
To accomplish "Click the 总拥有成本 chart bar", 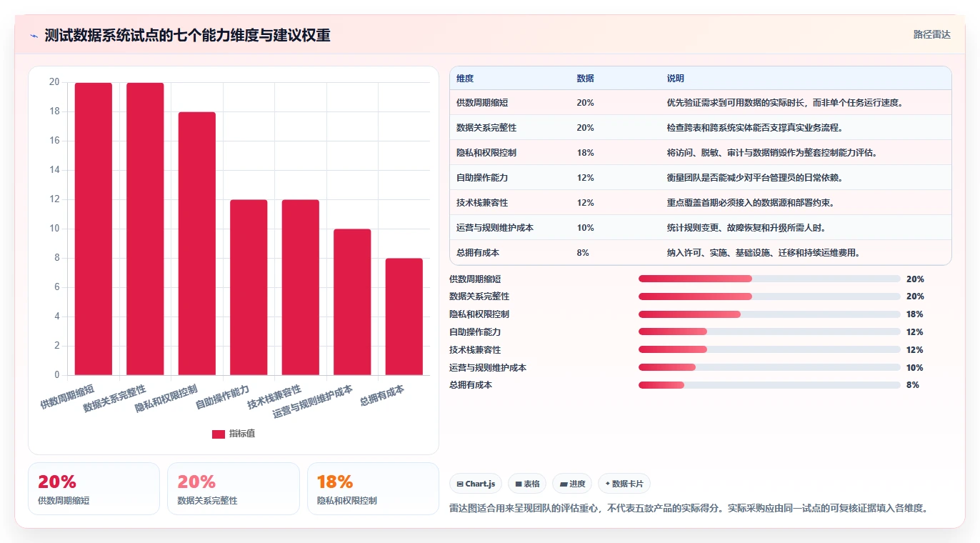I will pyautogui.click(x=404, y=317).
